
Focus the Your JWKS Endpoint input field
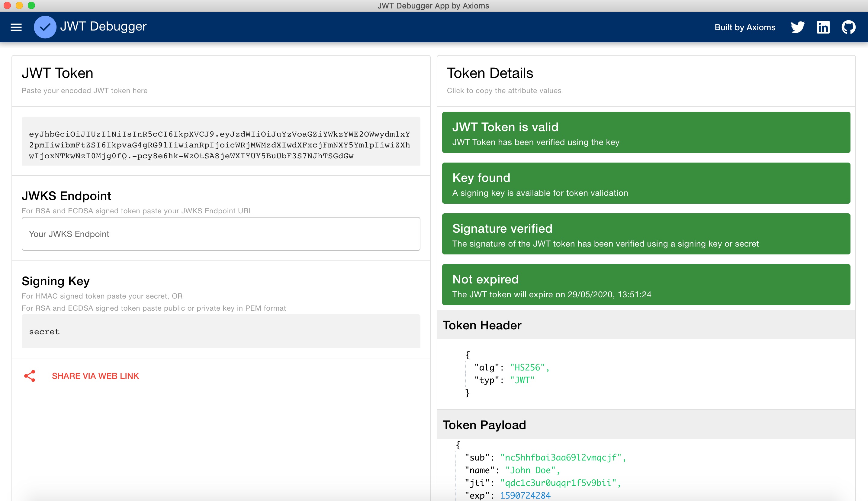pos(221,234)
